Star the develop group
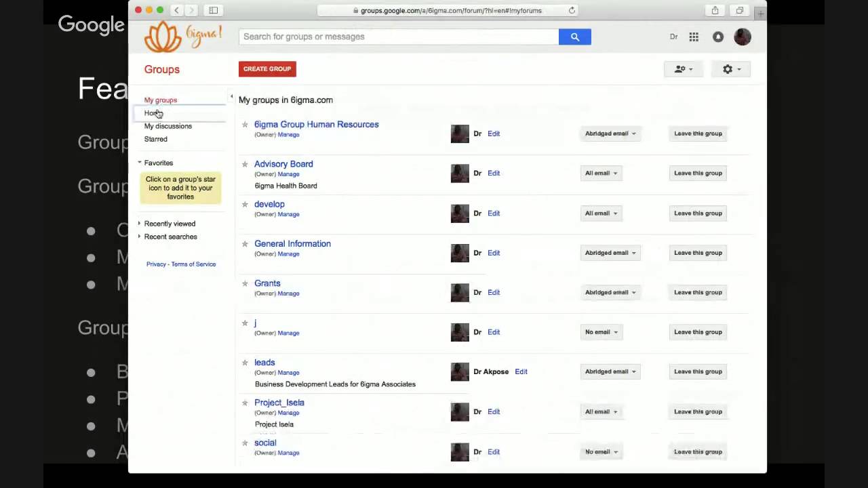 (245, 204)
